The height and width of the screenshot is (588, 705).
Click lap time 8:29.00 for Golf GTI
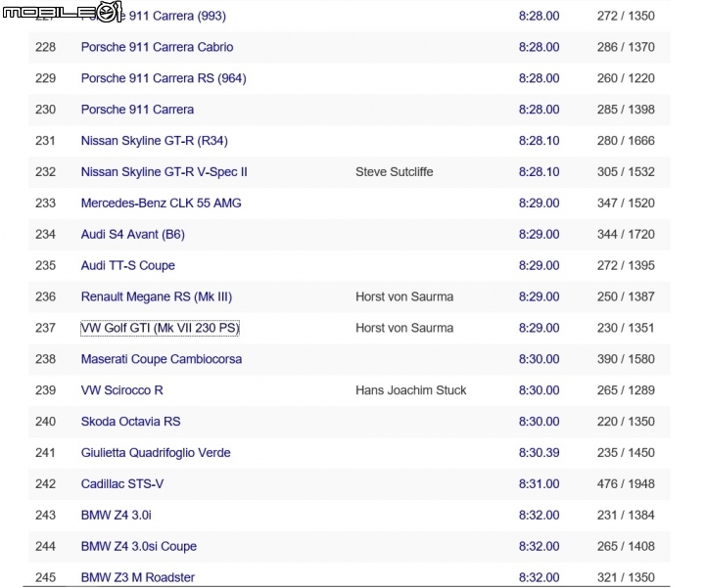[x=540, y=328]
